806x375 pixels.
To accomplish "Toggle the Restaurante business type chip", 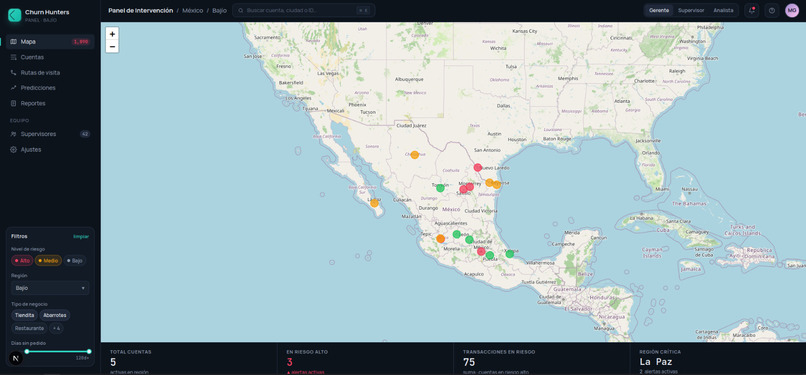I will [x=29, y=328].
